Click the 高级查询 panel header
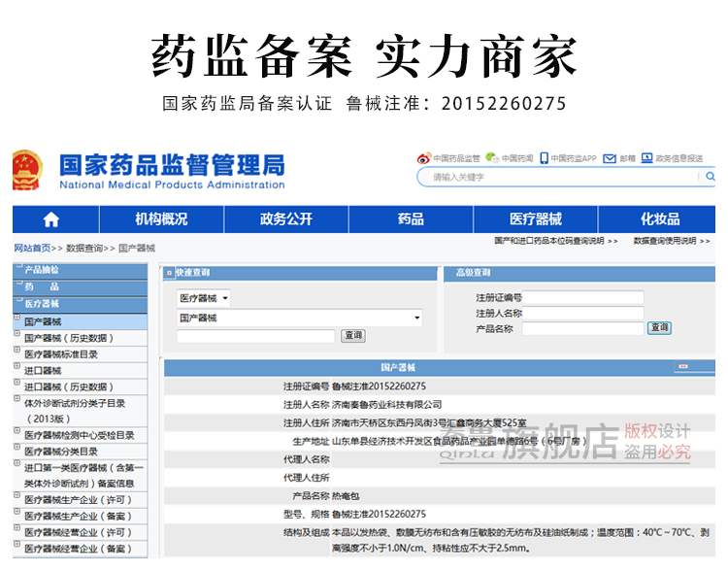The width and height of the screenshot is (728, 571). pyautogui.click(x=579, y=273)
